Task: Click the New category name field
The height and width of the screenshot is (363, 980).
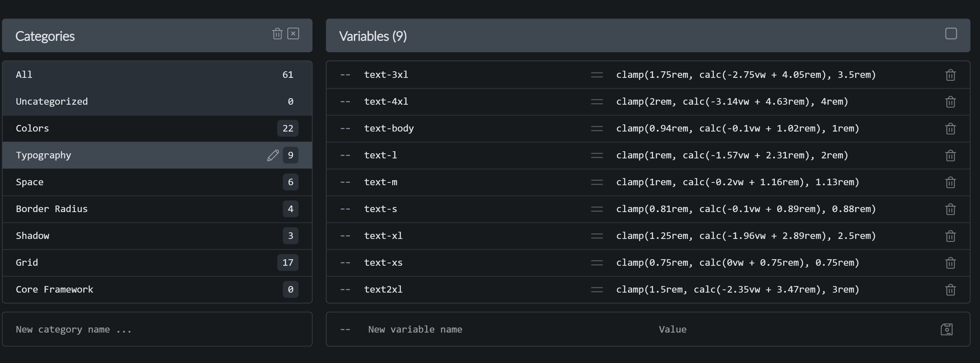Action: (157, 330)
